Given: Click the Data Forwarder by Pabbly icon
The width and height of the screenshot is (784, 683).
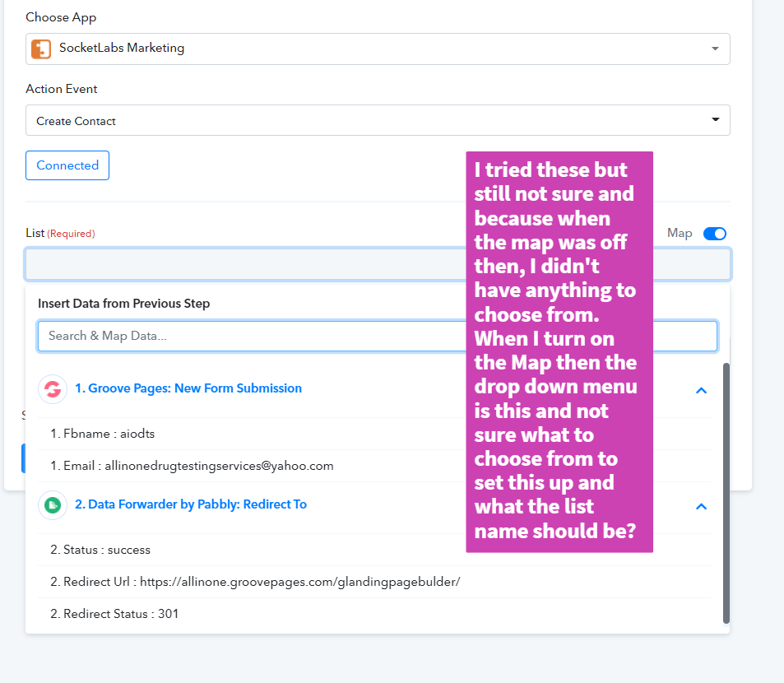Looking at the screenshot, I should tap(53, 505).
